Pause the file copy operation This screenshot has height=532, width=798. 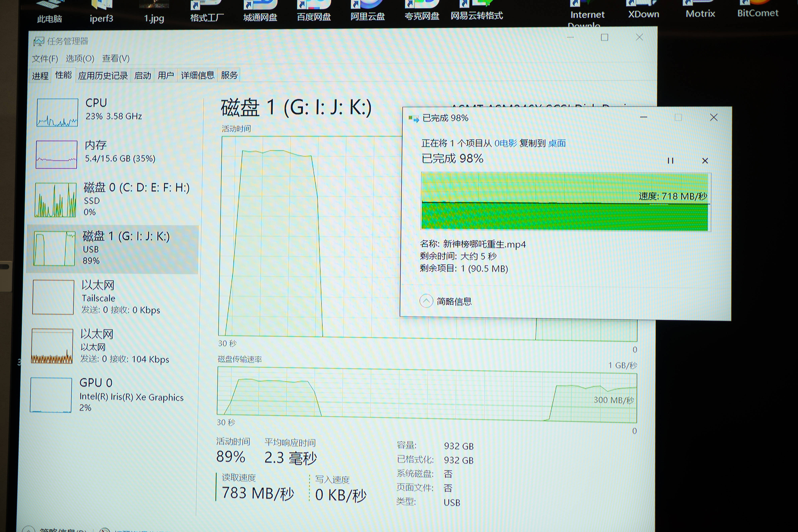pos(670,161)
